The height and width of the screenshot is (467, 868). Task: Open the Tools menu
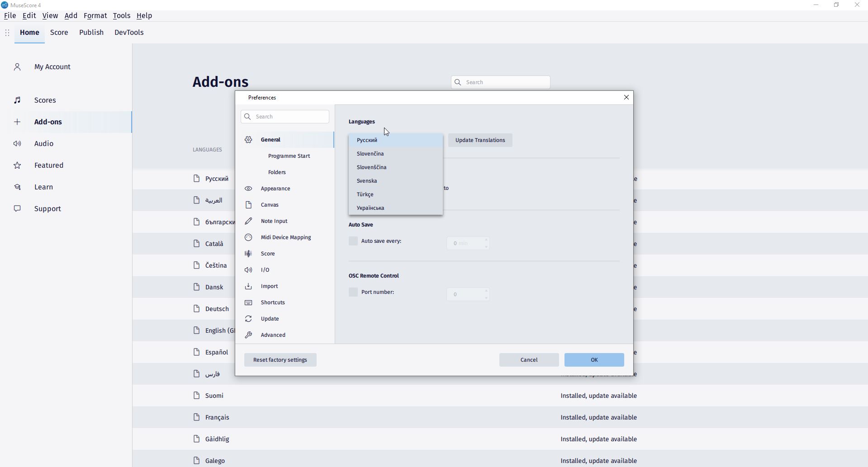[x=122, y=16]
